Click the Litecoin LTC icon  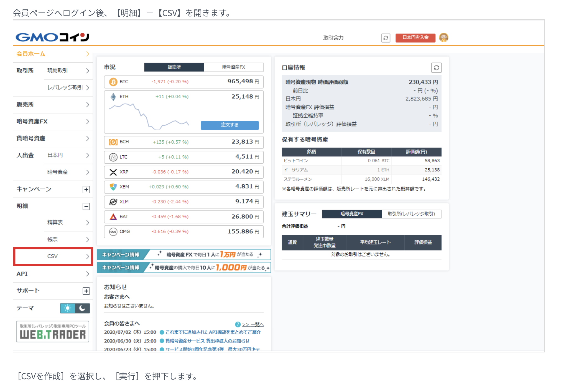coord(113,157)
